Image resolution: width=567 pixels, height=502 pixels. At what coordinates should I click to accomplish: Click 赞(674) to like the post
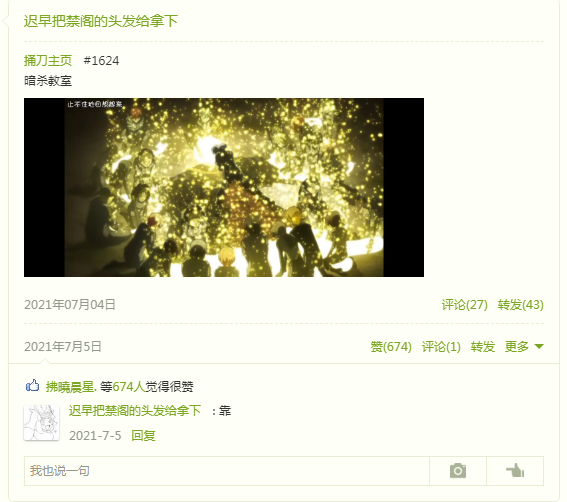tap(391, 346)
